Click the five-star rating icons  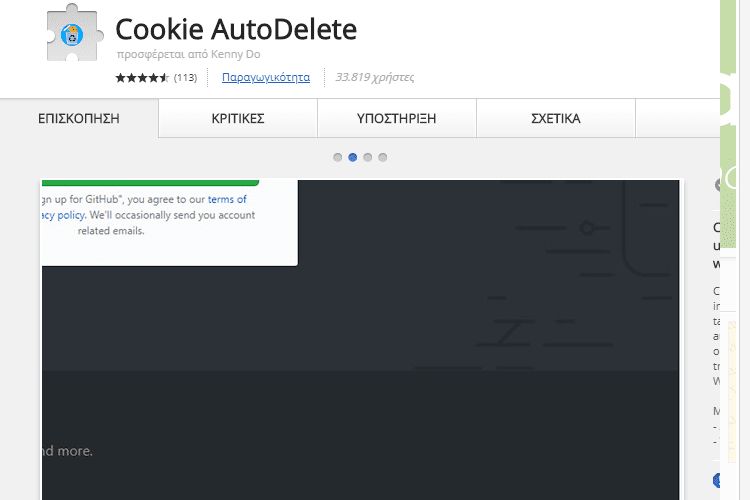click(x=142, y=78)
